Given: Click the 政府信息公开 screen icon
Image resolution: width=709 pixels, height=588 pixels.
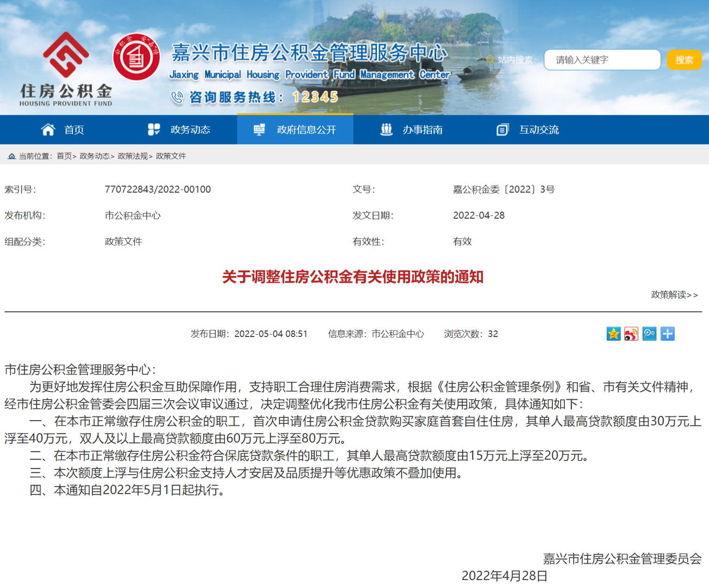Looking at the screenshot, I should 259,130.
